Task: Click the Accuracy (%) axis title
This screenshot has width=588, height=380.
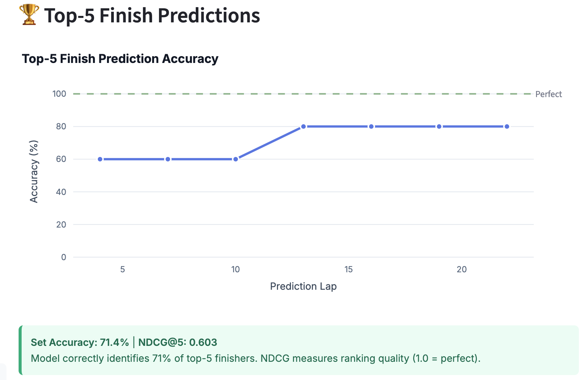Action: pos(34,172)
